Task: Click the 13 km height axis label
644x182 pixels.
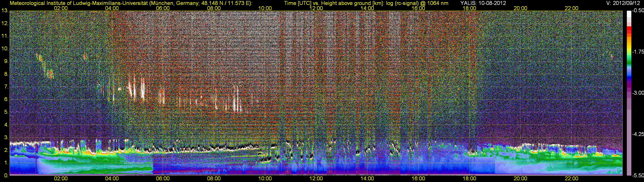Action: point(5,11)
